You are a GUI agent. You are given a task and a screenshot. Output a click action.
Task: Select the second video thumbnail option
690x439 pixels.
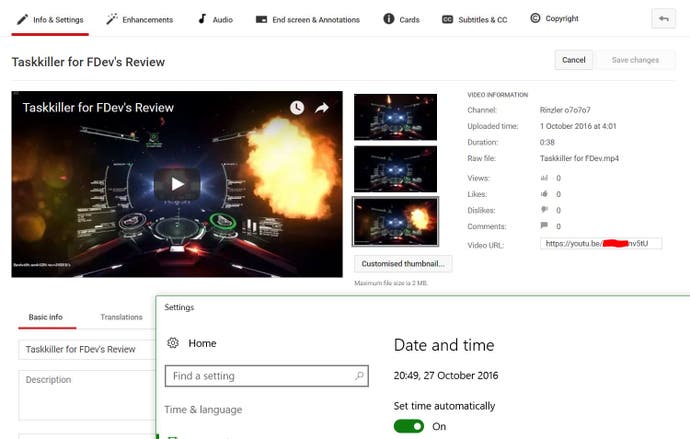click(396, 169)
